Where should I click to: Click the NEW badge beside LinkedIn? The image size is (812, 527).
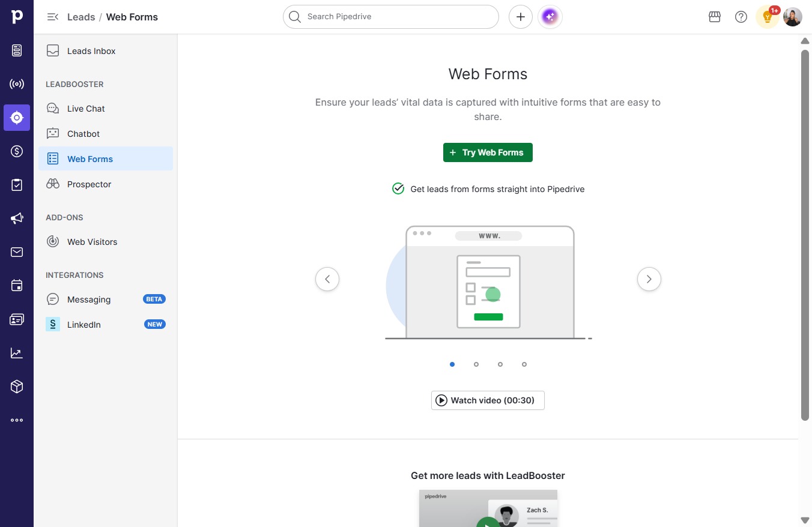point(155,324)
